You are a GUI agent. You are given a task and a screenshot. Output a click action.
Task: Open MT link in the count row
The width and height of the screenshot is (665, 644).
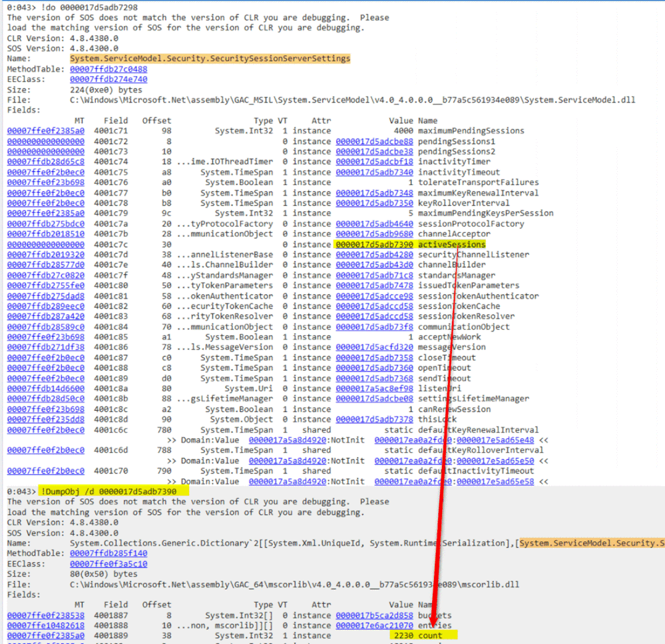pos(45,635)
